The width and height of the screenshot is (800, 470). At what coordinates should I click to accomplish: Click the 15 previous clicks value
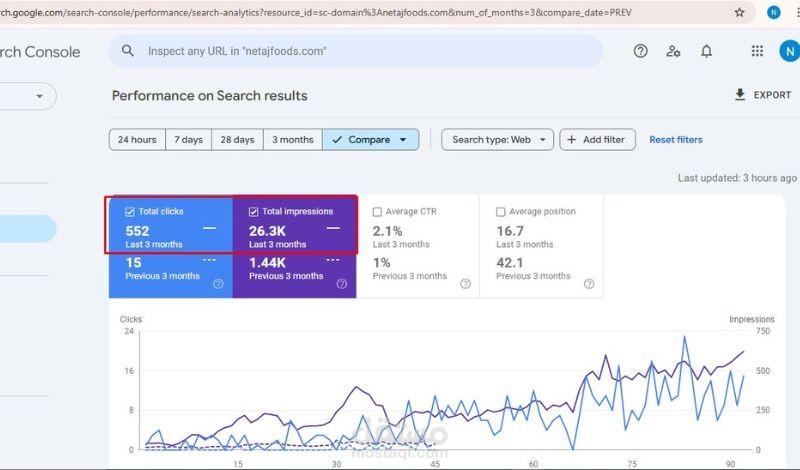coord(133,262)
